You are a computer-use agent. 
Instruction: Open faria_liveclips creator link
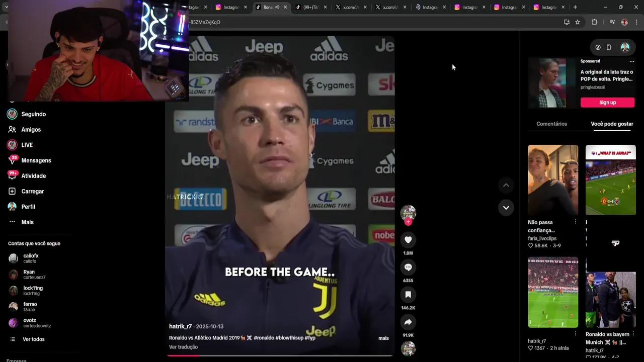pos(542,238)
